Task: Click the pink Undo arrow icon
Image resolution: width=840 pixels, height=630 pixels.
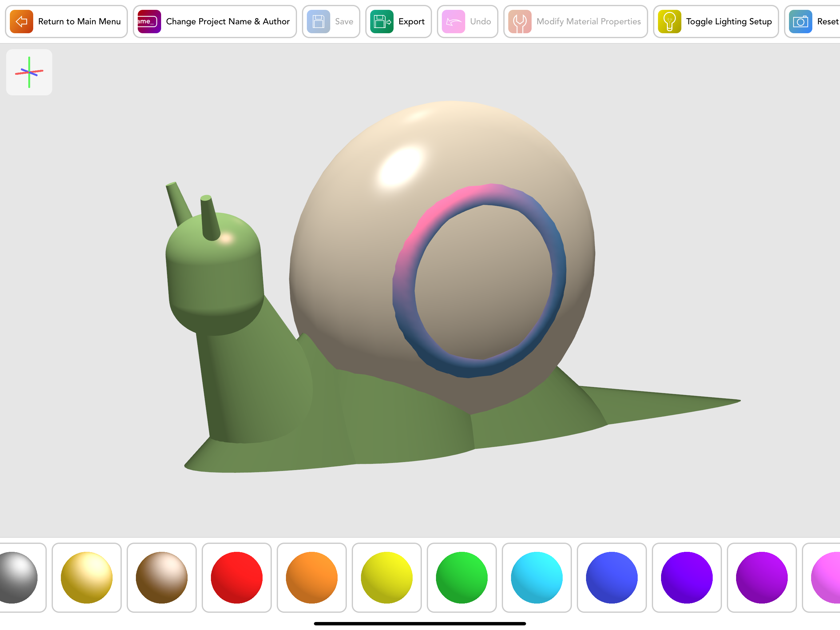Action: click(454, 21)
